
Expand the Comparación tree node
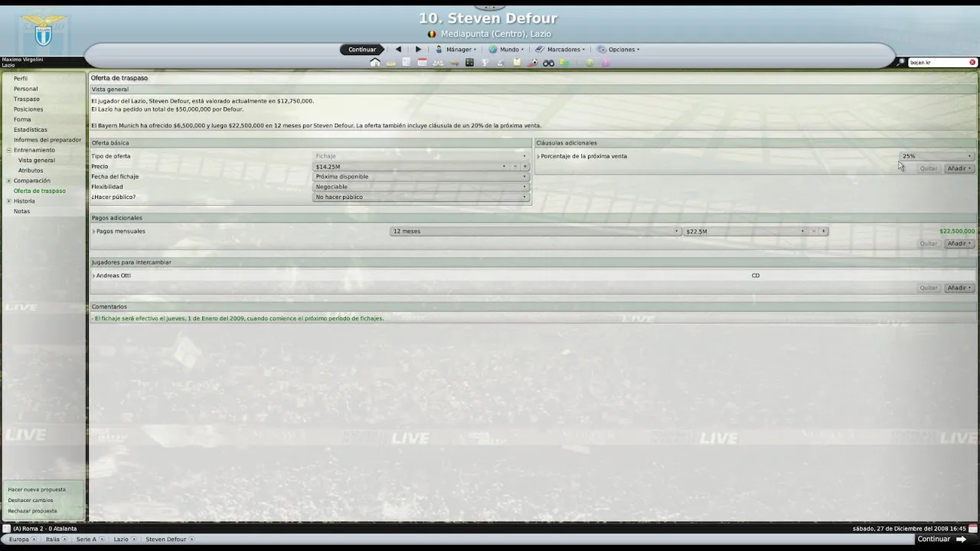tap(9, 181)
